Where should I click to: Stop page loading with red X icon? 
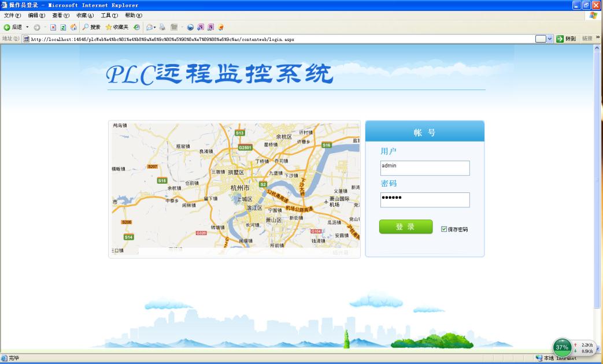[x=53, y=27]
